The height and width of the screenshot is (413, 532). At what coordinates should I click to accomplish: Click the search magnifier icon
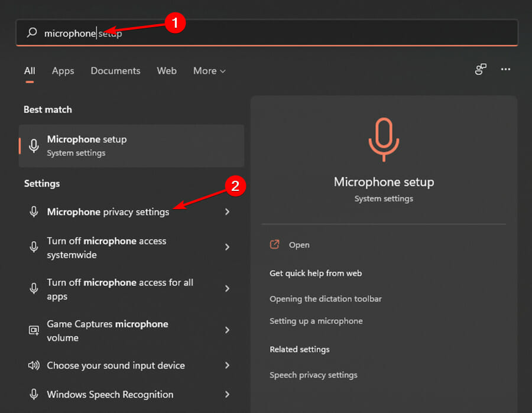32,33
